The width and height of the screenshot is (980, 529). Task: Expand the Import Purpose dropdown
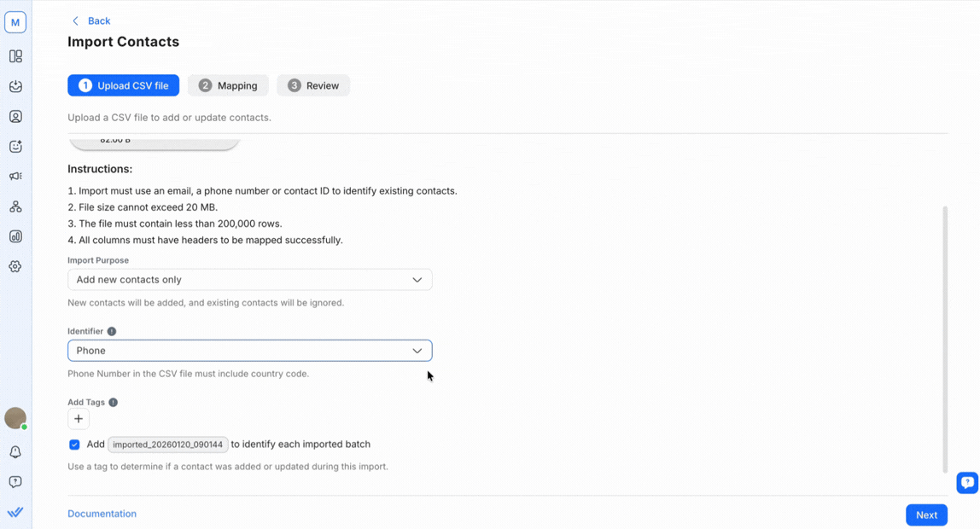(249, 280)
